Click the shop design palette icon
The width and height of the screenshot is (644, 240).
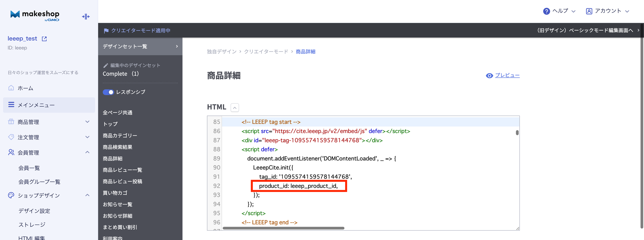(x=11, y=195)
